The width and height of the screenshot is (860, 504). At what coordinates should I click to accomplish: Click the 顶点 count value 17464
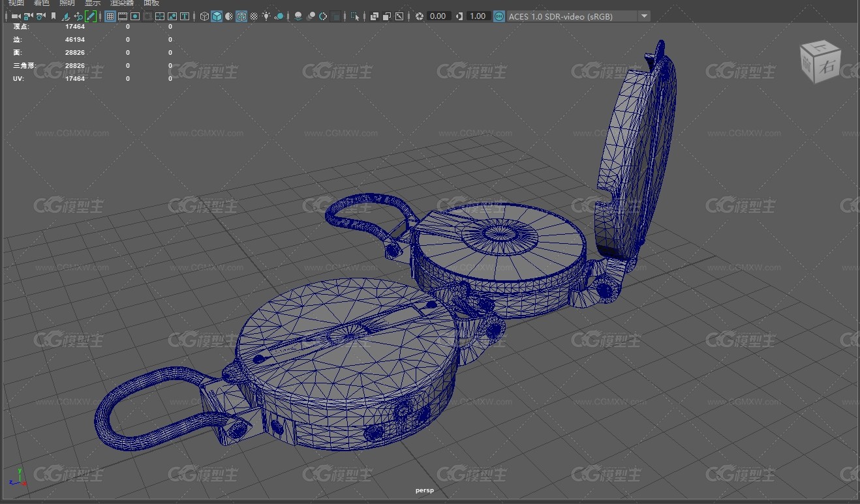[75, 27]
